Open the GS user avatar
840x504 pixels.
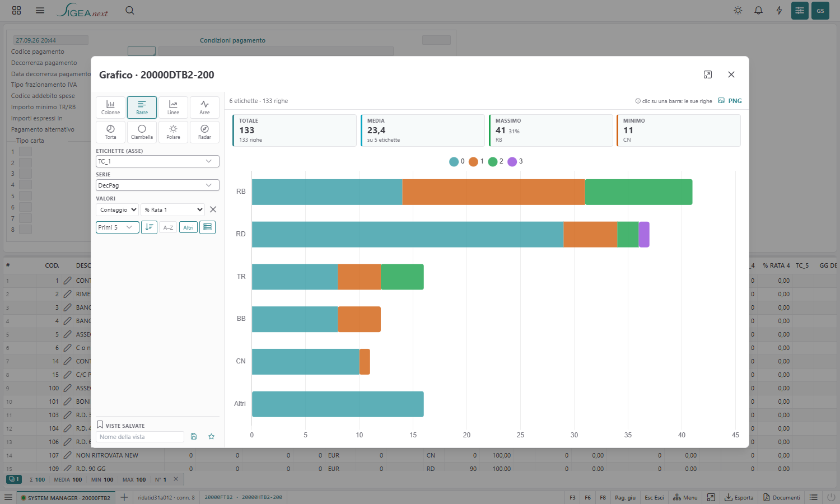[820, 11]
